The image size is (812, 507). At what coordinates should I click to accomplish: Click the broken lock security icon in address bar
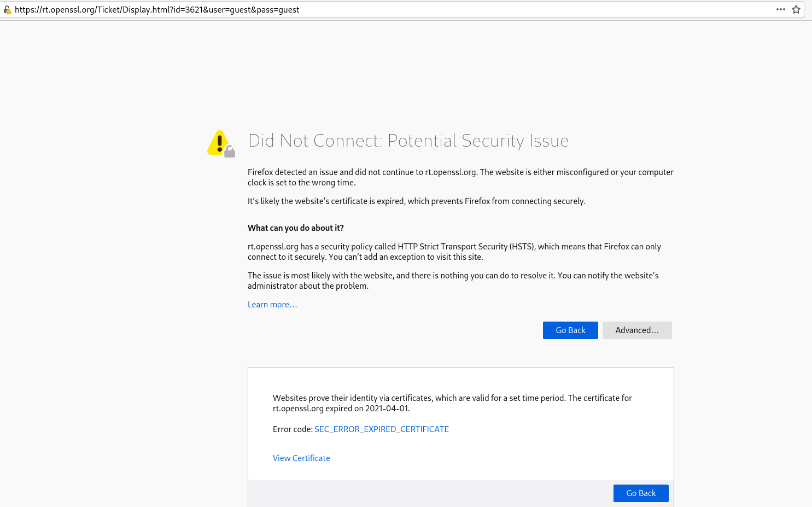coord(8,9)
